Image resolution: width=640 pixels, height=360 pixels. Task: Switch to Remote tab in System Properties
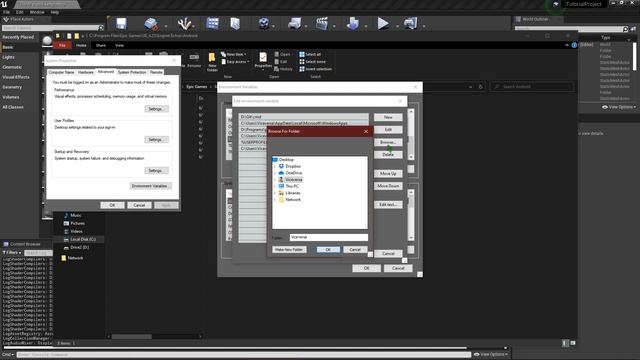[156, 72]
